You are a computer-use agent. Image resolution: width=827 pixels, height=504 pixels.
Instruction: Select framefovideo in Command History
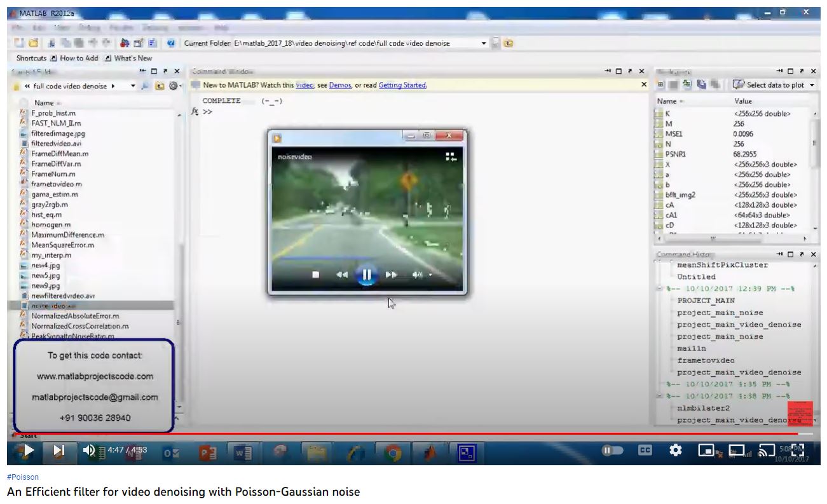(x=706, y=360)
